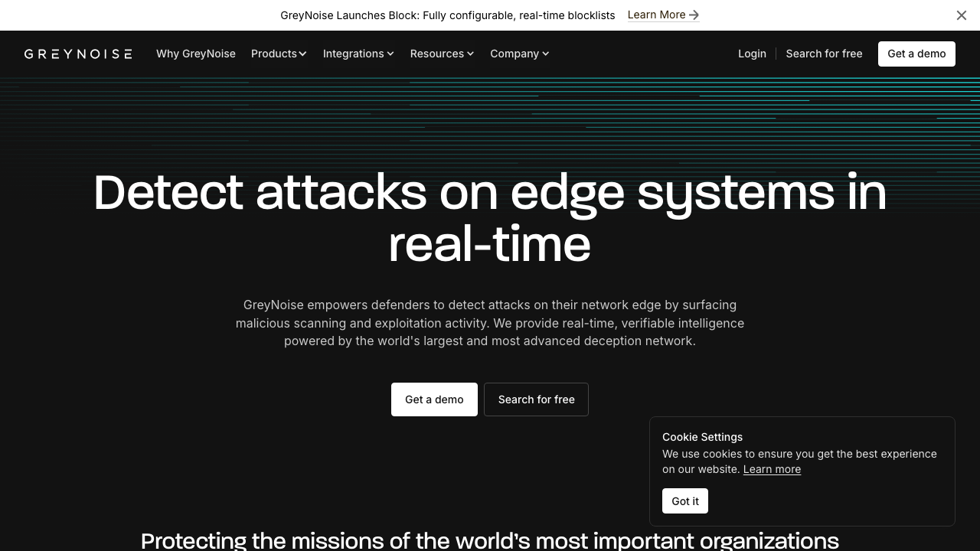Screen dimensions: 980x551
Task: Click Search for free in the navbar
Action: click(x=824, y=54)
